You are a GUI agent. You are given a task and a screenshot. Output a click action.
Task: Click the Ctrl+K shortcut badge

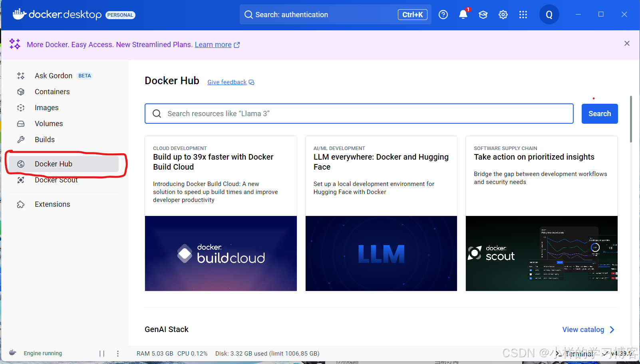click(413, 15)
